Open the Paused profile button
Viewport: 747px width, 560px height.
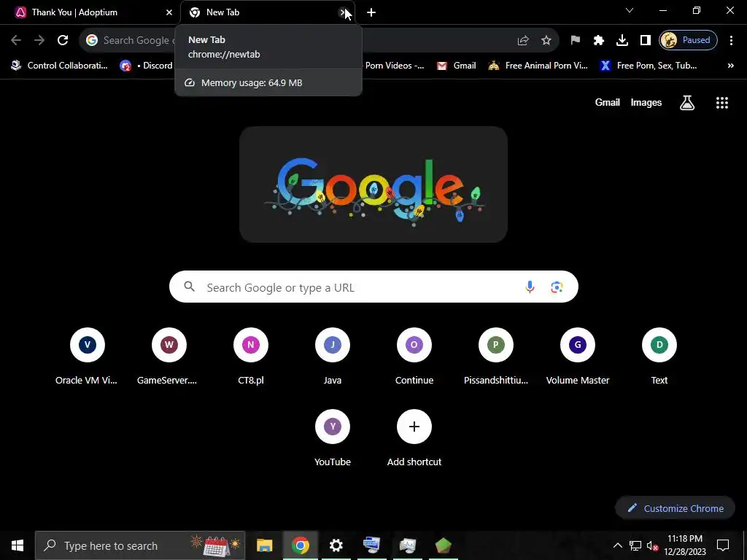(x=689, y=40)
